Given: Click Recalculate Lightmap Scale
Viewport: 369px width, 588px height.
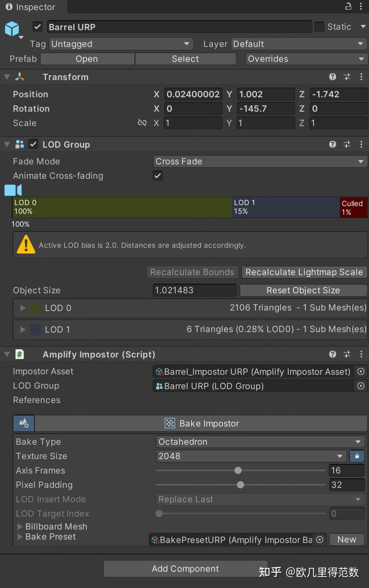Looking at the screenshot, I should click(x=304, y=272).
